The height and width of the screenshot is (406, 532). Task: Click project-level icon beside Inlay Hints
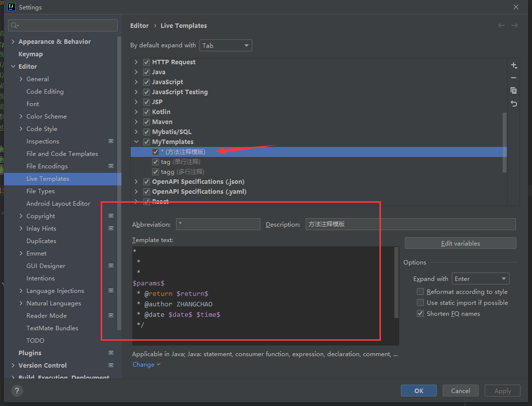(x=111, y=229)
